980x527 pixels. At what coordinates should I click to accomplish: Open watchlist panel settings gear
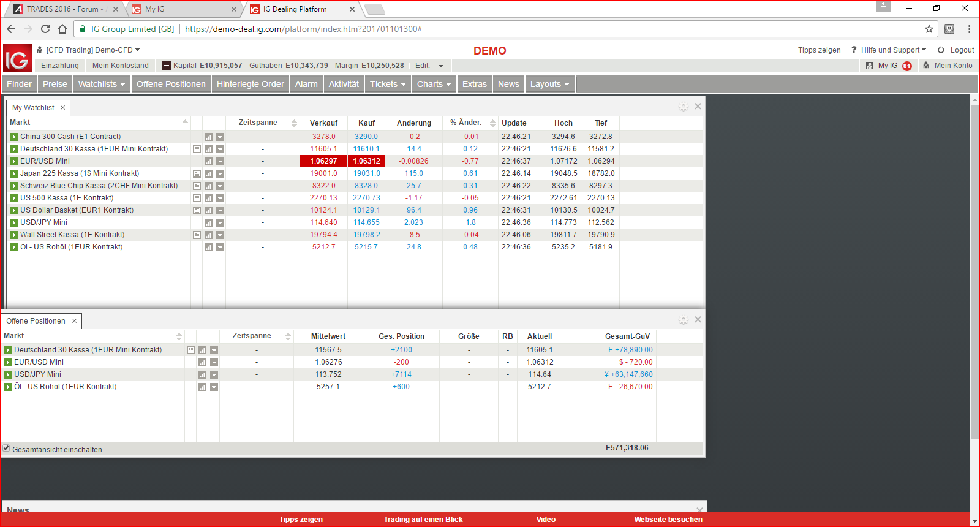coord(684,107)
